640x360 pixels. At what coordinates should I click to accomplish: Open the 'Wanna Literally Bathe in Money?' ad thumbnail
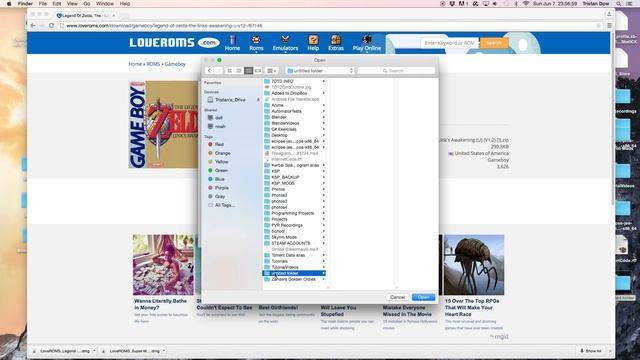(163, 265)
